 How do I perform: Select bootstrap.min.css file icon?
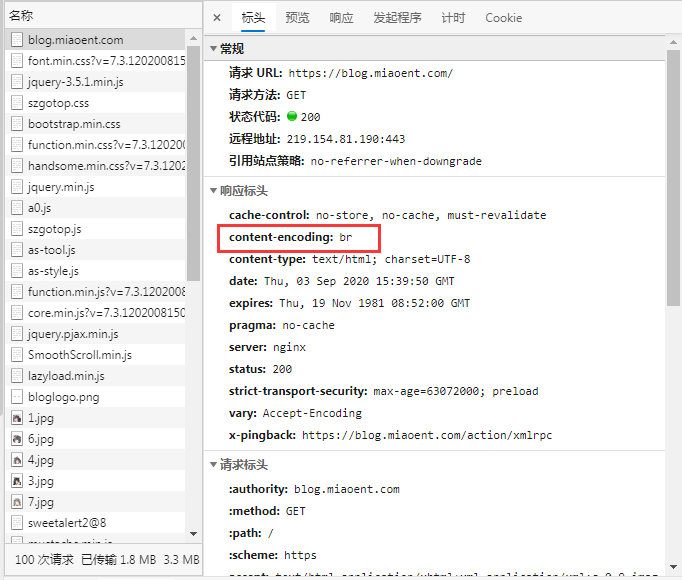click(18, 124)
